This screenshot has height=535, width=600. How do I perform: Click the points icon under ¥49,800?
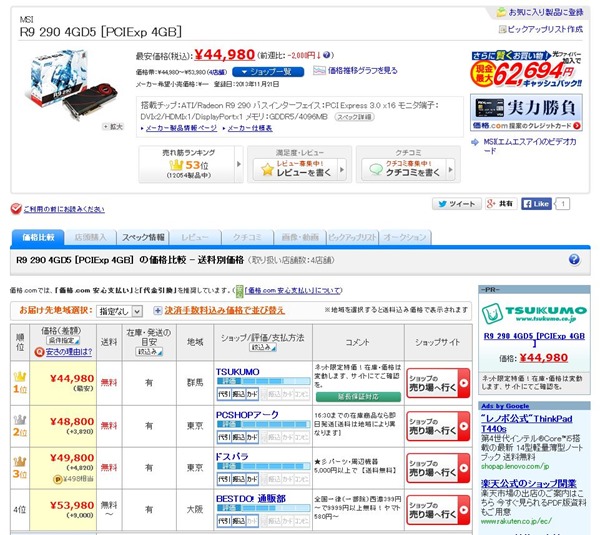click(x=57, y=479)
